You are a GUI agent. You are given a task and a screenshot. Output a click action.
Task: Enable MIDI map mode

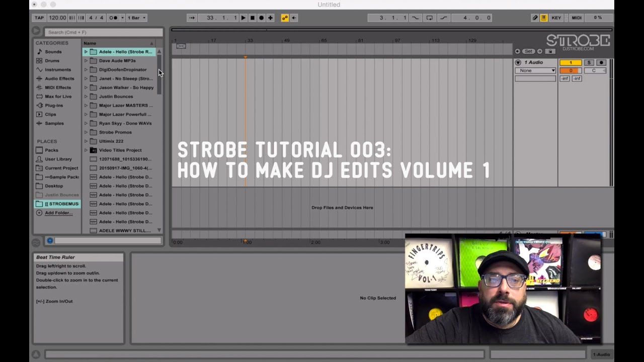pos(577,18)
